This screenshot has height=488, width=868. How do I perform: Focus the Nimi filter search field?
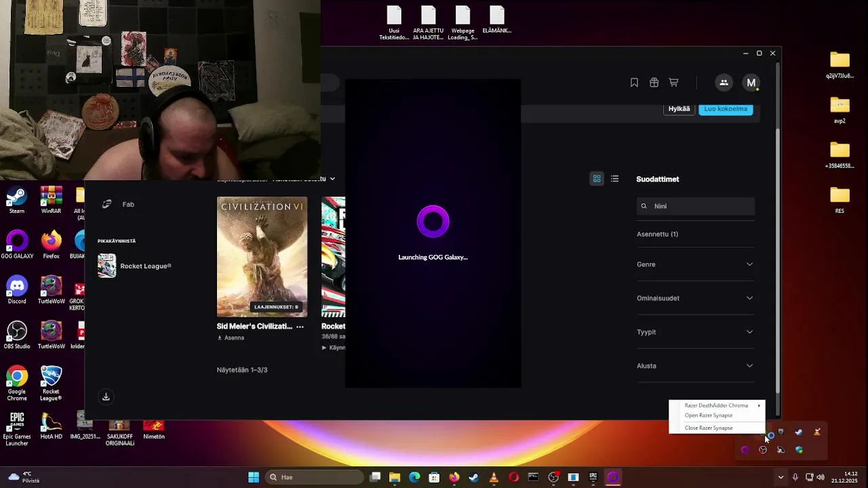[696, 206]
